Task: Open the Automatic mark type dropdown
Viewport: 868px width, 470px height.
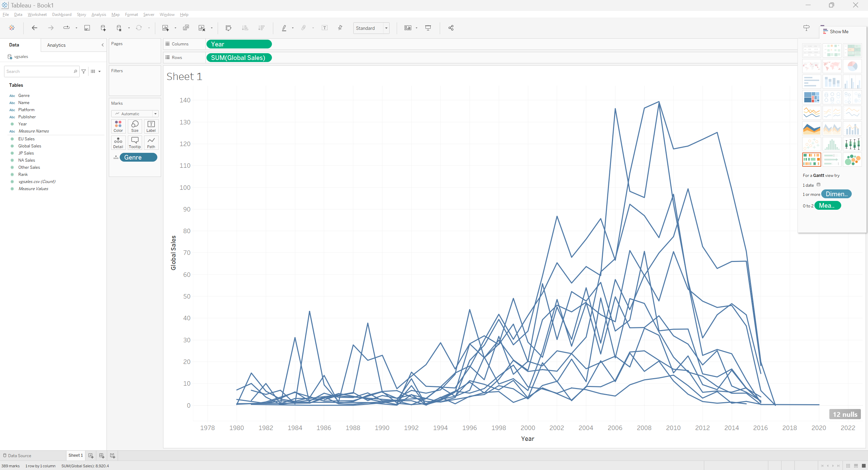Action: (x=135, y=114)
